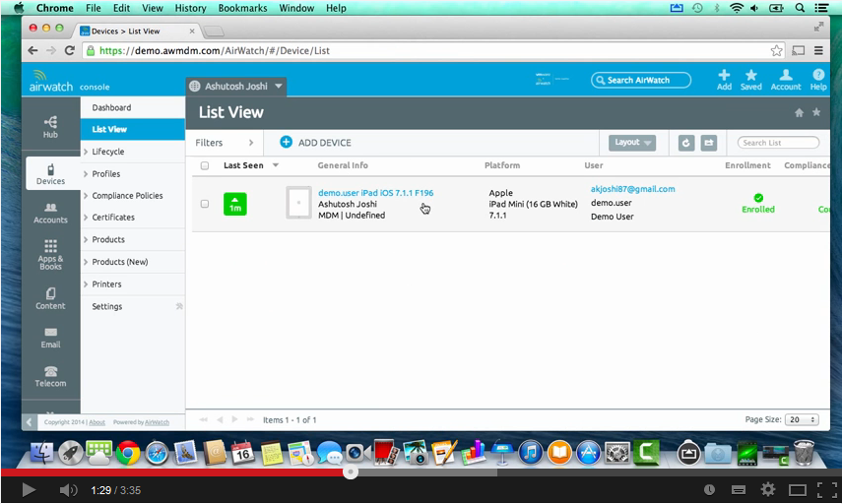This screenshot has width=842, height=504.
Task: Open Safari from the Dock
Action: pos(157,454)
